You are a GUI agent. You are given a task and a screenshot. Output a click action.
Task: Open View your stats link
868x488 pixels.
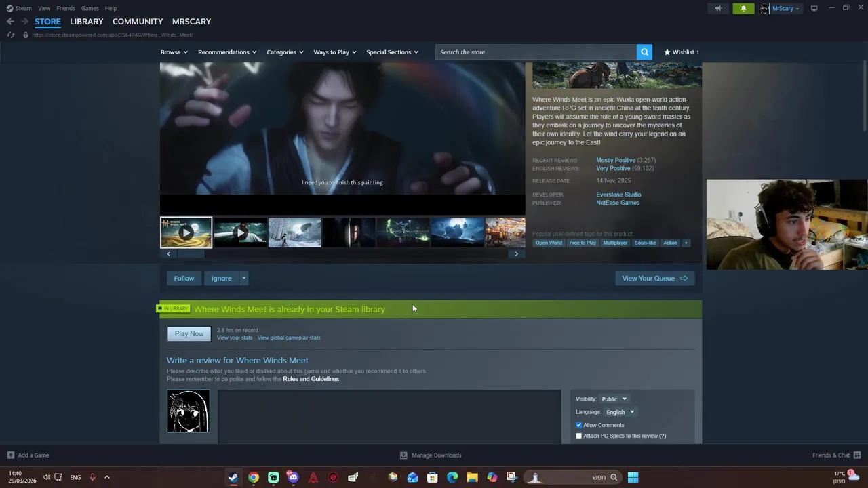235,338
